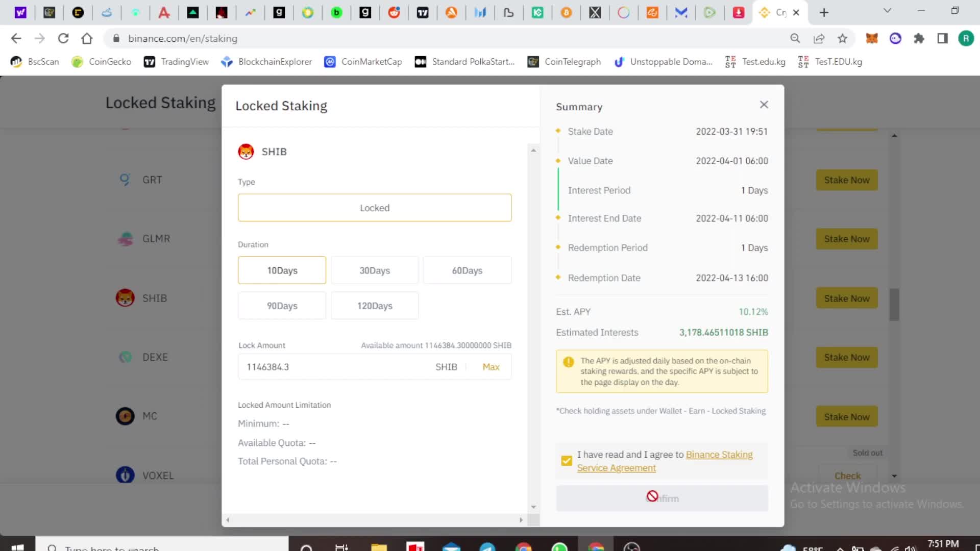Click the dialog's horizontal scroll right arrow
Screen dimensions: 980x551
[521, 520]
